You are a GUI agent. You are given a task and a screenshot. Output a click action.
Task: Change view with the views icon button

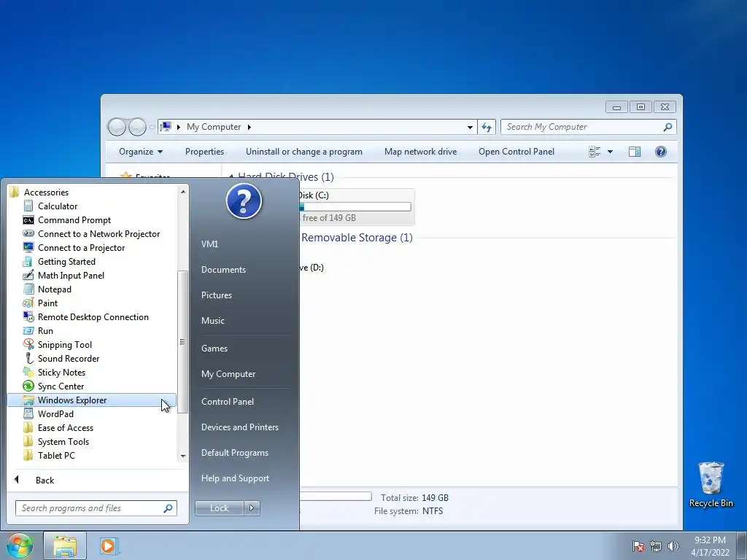[595, 152]
